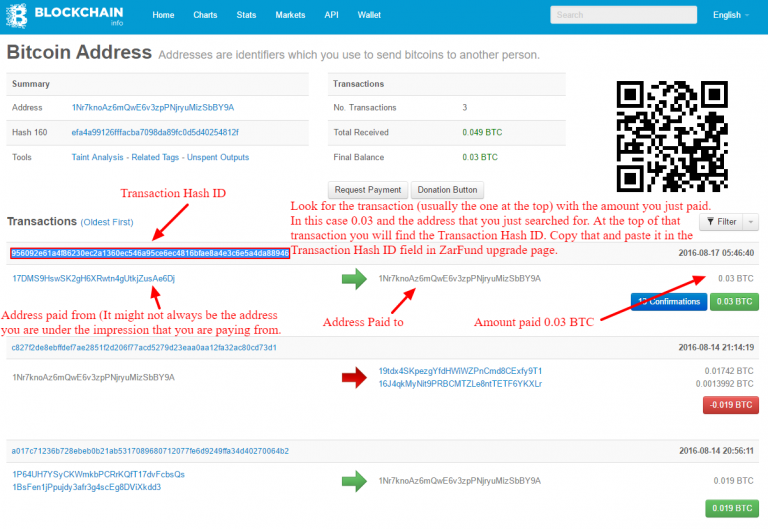
Task: Open the Markets nav item
Action: click(290, 15)
